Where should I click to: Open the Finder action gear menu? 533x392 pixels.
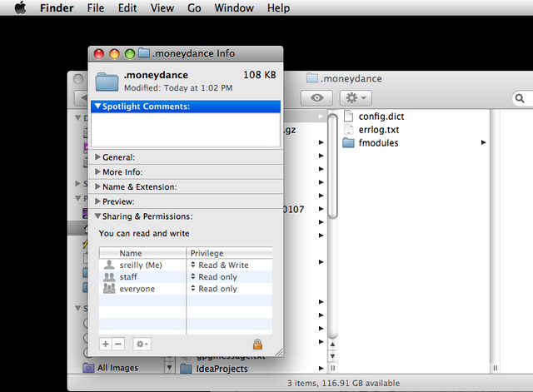click(x=356, y=98)
